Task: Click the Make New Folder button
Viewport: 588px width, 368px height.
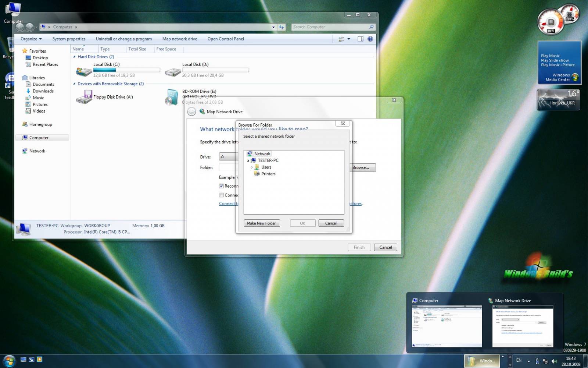Action: [x=262, y=223]
